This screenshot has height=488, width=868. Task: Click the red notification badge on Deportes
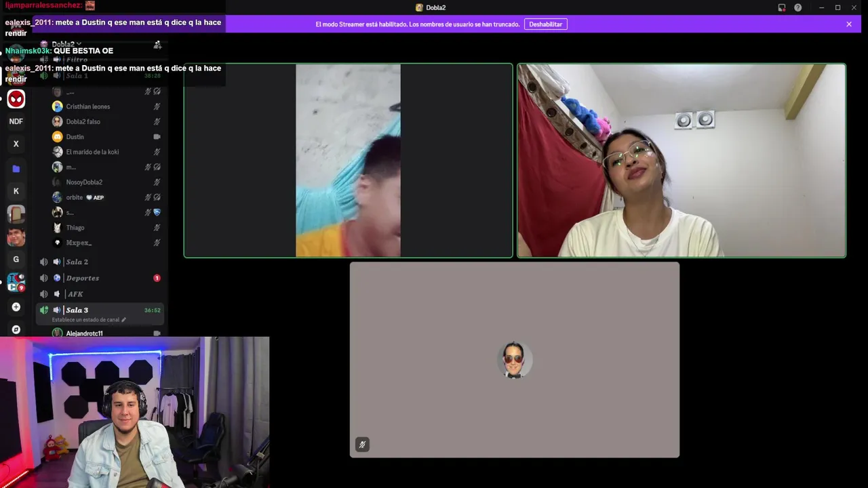[157, 278]
